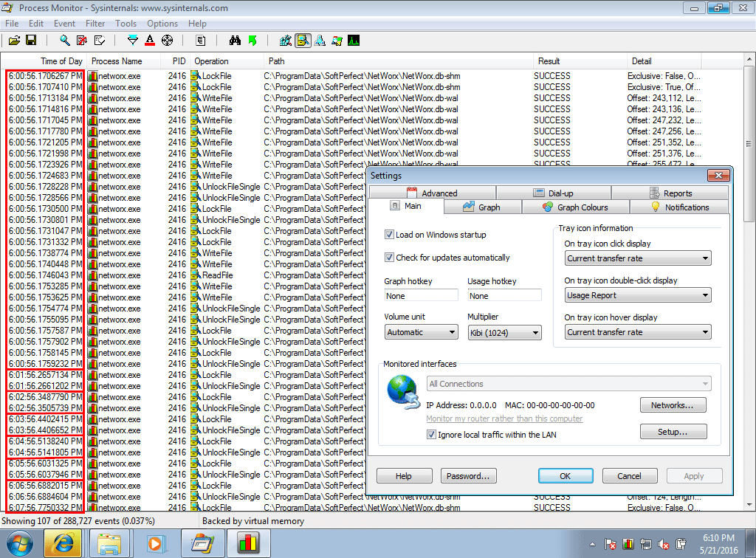Switch to the Reports tab
The height and width of the screenshot is (558, 756).
[670, 193]
